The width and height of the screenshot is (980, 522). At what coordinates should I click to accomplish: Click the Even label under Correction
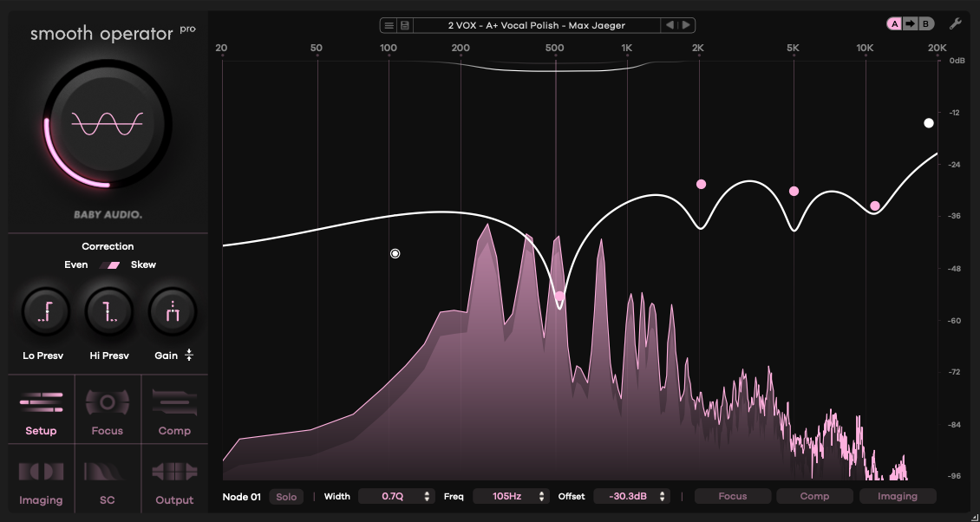coord(76,264)
